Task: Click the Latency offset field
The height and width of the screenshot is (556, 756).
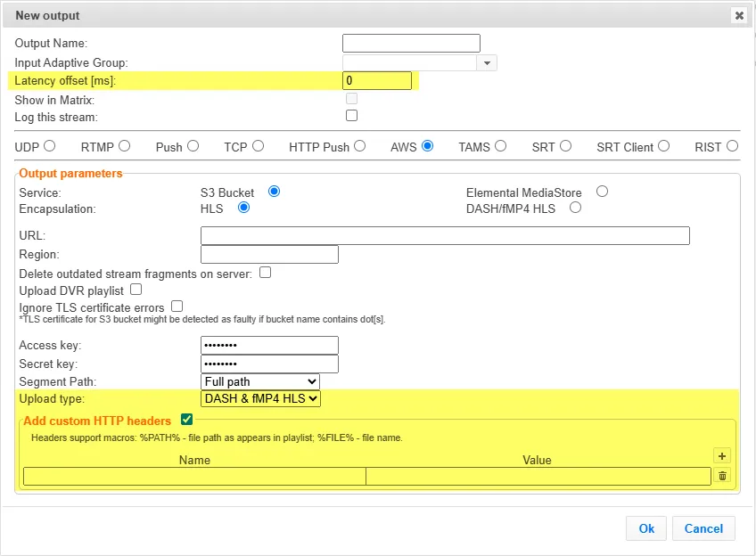Action: click(x=377, y=81)
